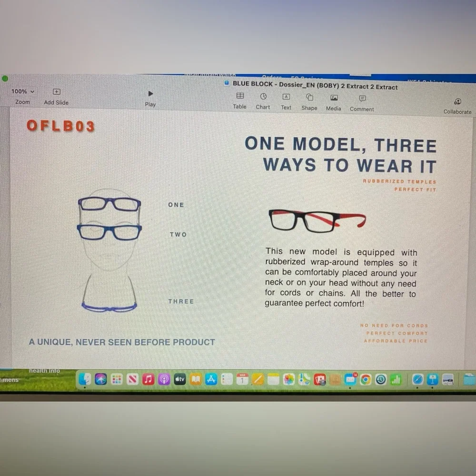
Task: Click the green full-screen window button
Action: click(x=5, y=79)
